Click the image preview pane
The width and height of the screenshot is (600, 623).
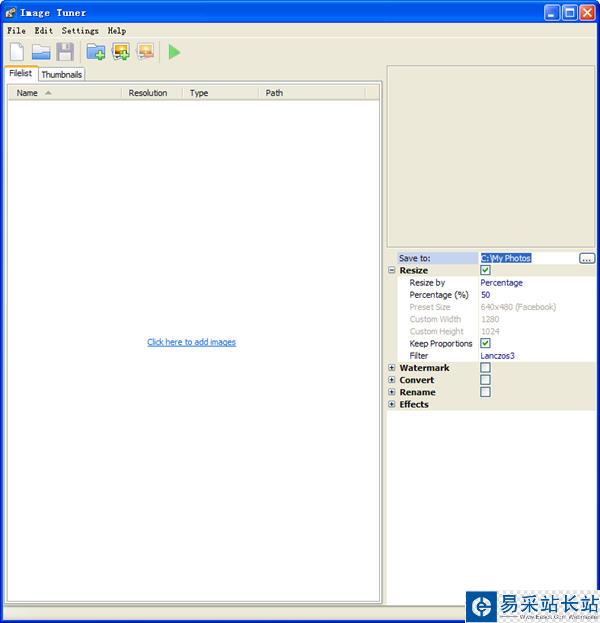point(491,157)
